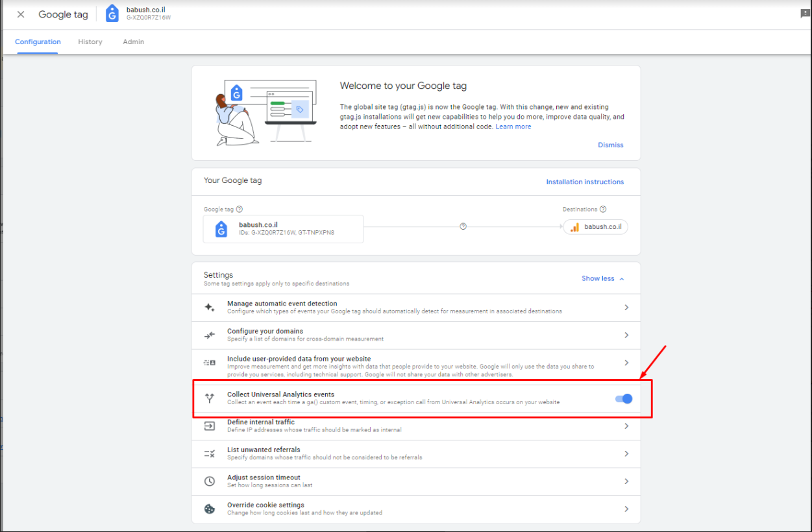Click the session timeout clock icon

pos(210,481)
